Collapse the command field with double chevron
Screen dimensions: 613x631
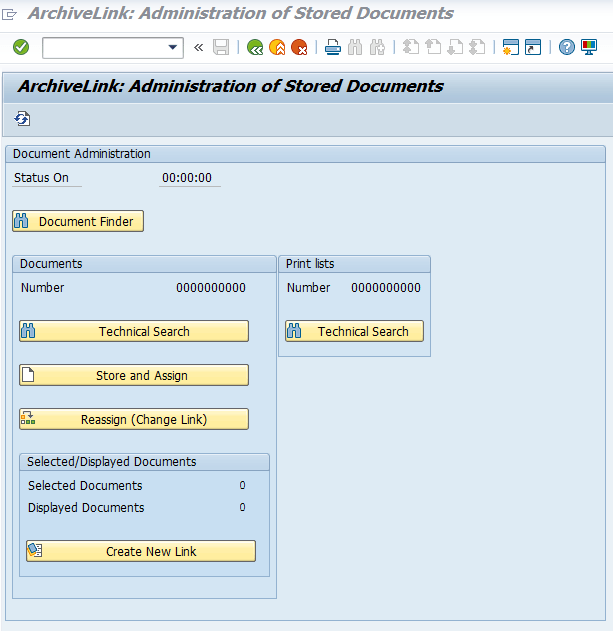(x=198, y=47)
